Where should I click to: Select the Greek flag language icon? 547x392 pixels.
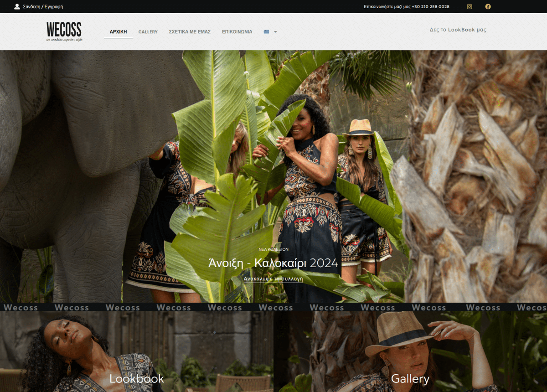pos(266,32)
